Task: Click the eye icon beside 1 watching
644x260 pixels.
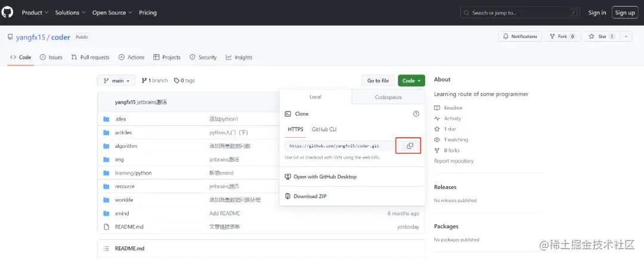Action: (437, 140)
